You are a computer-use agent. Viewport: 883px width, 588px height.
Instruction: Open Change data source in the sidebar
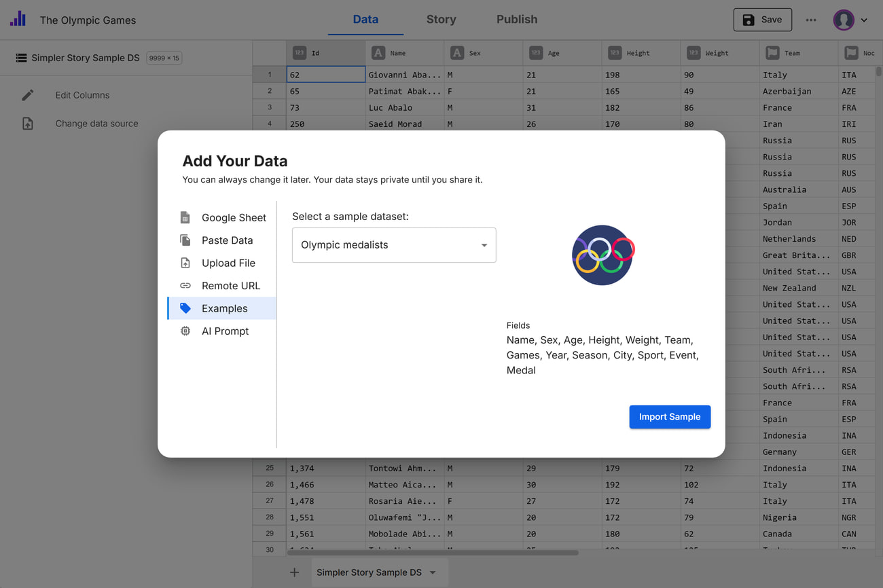pyautogui.click(x=96, y=124)
